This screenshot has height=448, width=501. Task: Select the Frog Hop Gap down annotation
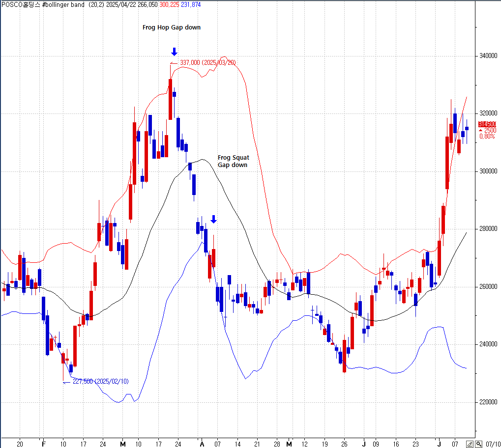(x=172, y=28)
